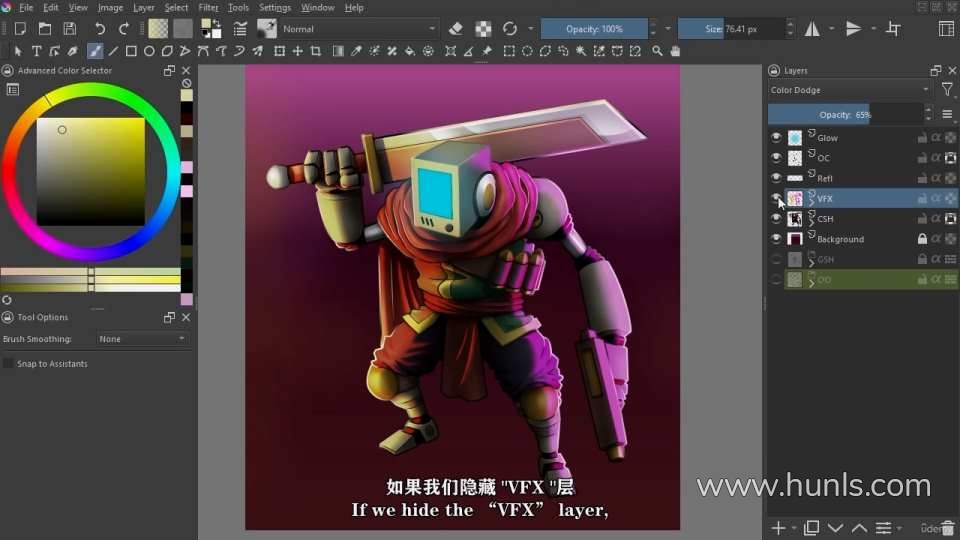The width and height of the screenshot is (960, 540).
Task: Save the document with floppy icon
Action: click(x=69, y=29)
